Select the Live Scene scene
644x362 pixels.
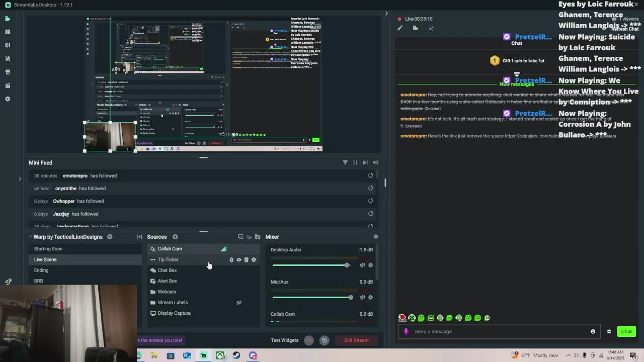[85, 259]
